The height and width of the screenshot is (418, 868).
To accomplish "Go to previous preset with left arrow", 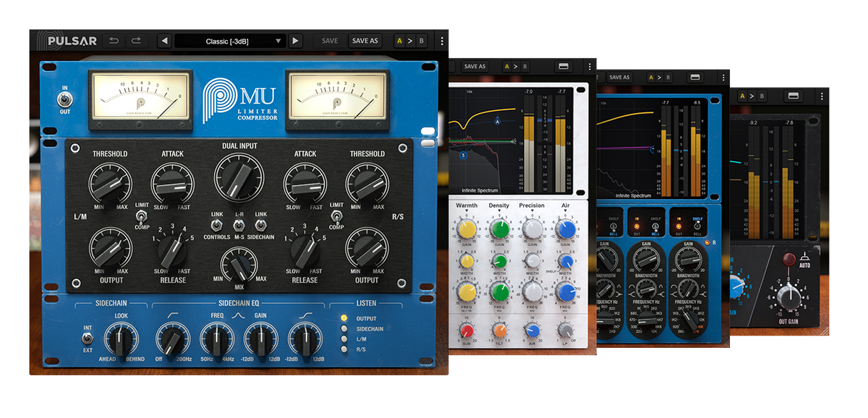I will click(164, 41).
